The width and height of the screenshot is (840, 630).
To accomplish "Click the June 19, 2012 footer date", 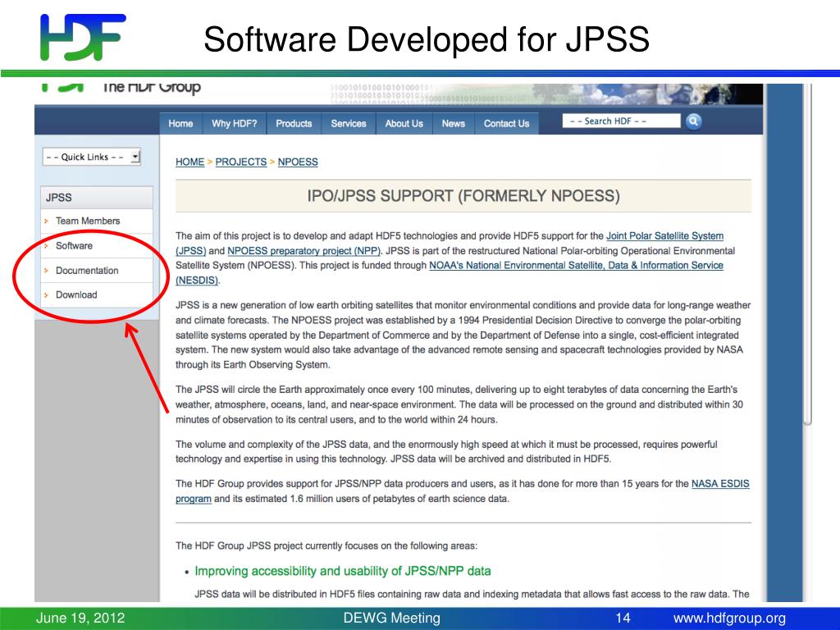I will [x=80, y=619].
